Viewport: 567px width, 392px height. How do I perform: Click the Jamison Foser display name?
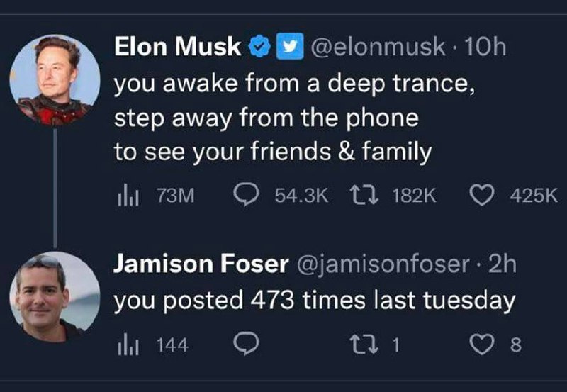coord(201,264)
